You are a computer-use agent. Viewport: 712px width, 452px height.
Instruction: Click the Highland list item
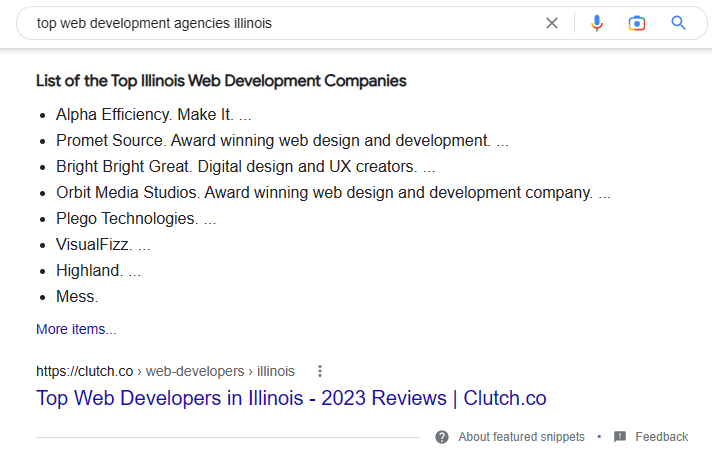pos(98,270)
